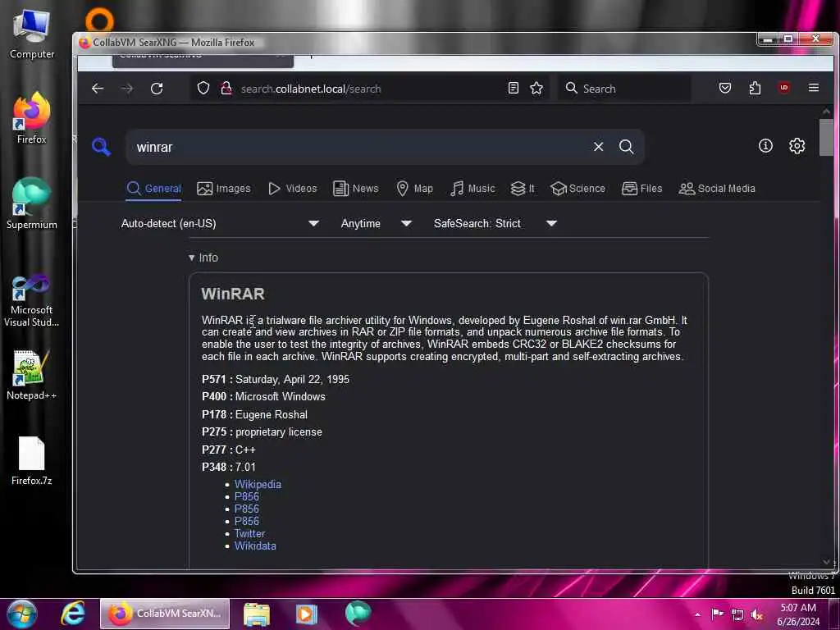
Task: Switch to the Images tab
Action: click(223, 189)
